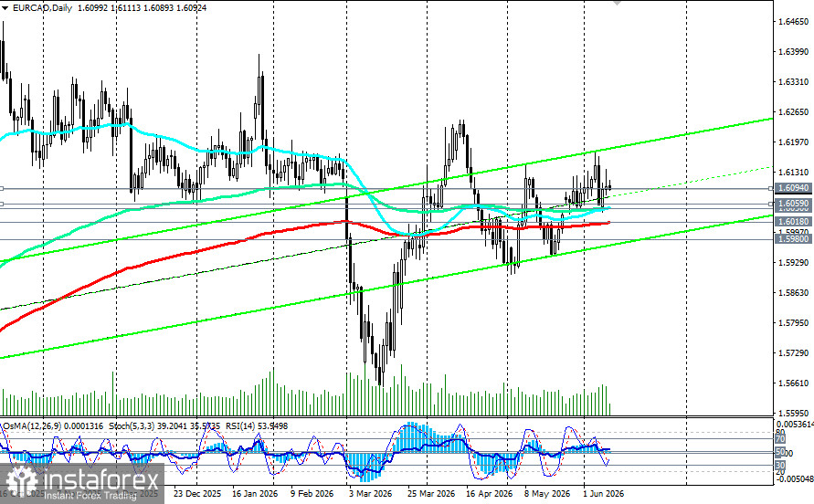Click the 1.61310 price axis label

[x=794, y=172]
